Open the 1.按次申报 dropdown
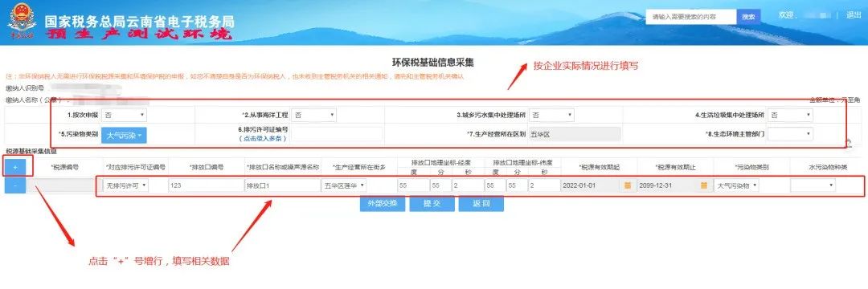Image resolution: width=868 pixels, height=289 pixels. coord(125,115)
